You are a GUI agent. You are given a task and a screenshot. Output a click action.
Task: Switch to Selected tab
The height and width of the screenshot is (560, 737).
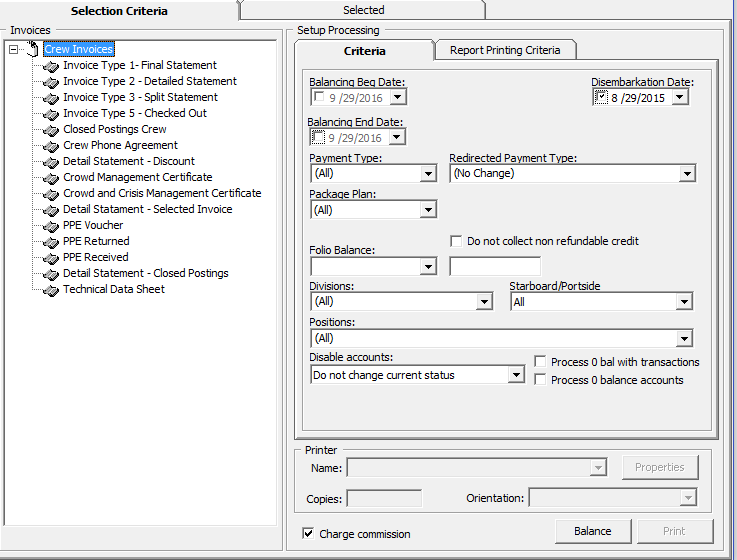tap(363, 10)
